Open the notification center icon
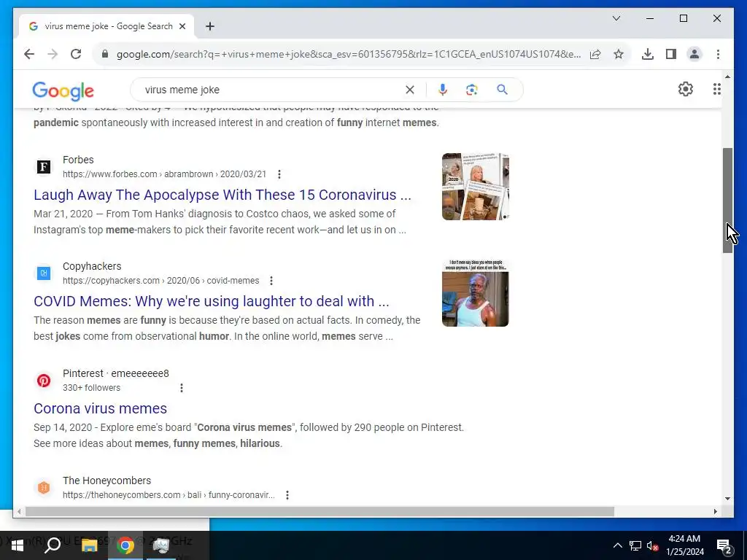Screen dimensions: 747x560 pyautogui.click(x=724, y=546)
